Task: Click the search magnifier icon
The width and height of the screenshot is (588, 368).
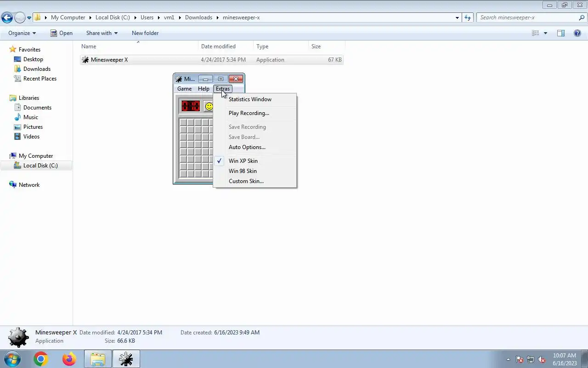Action: 582,17
